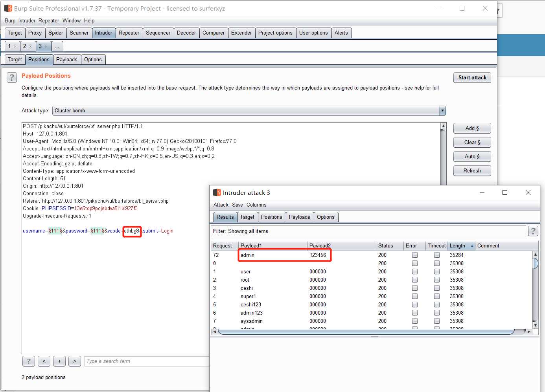The width and height of the screenshot is (545, 392).
Task: Click first §111§ username payload marker
Action: tap(55, 231)
